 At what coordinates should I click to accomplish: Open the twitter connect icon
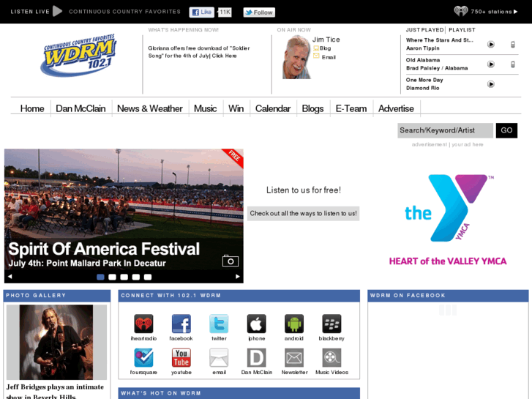219,324
